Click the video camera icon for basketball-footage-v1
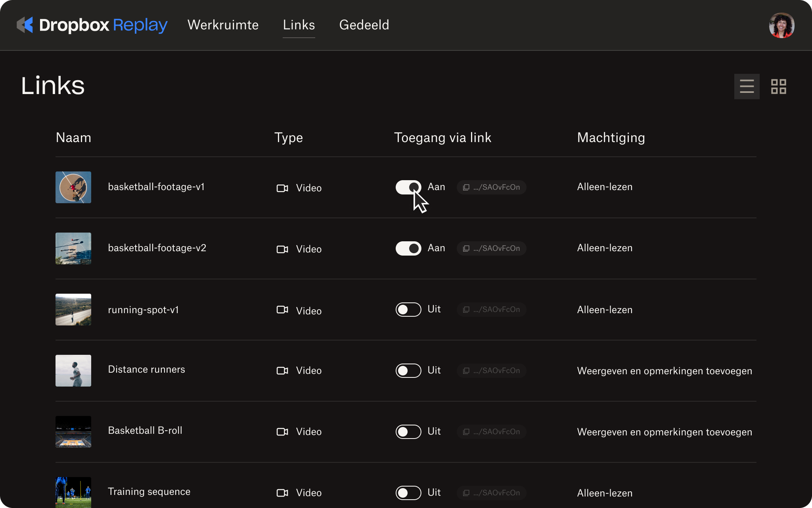Viewport: 812px width, 508px height. [x=282, y=188]
